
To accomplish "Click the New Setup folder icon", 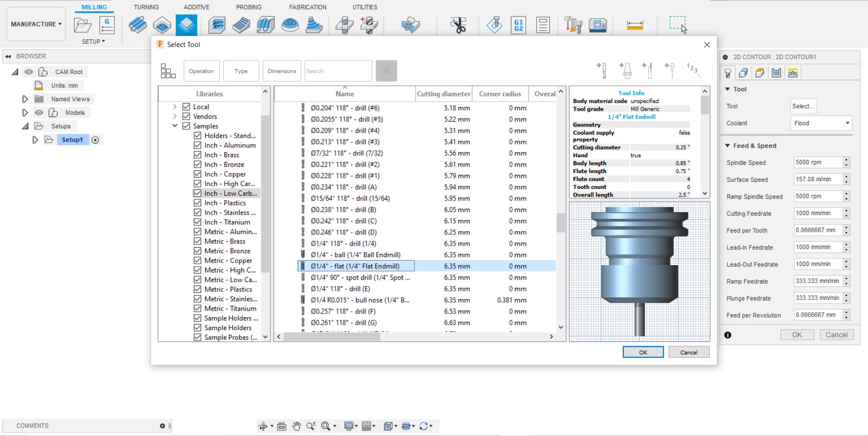I will coord(83,25).
